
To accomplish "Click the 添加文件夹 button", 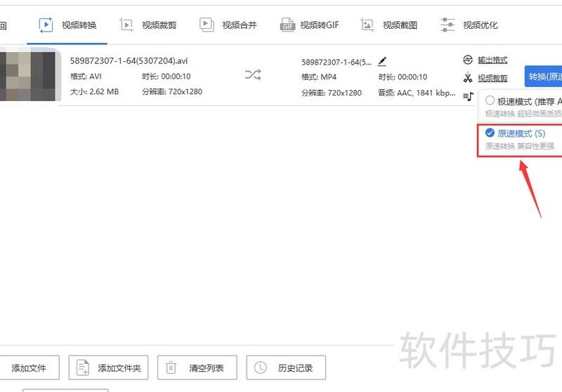I will [108, 367].
